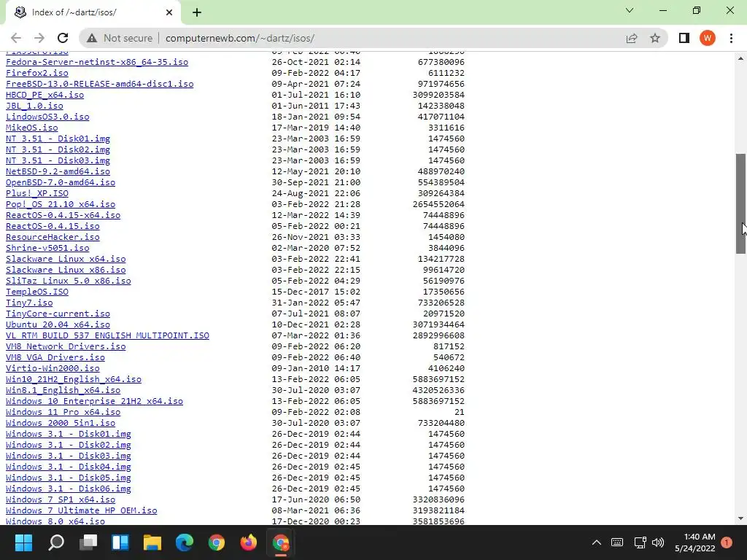The image size is (747, 560).
Task: Open the clock and date flyout
Action: (x=694, y=542)
